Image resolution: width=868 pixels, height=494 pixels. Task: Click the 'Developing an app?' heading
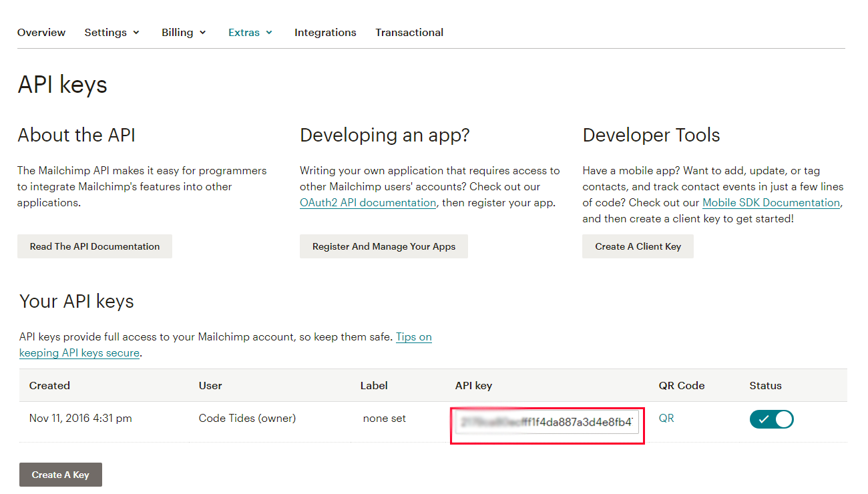pos(385,136)
